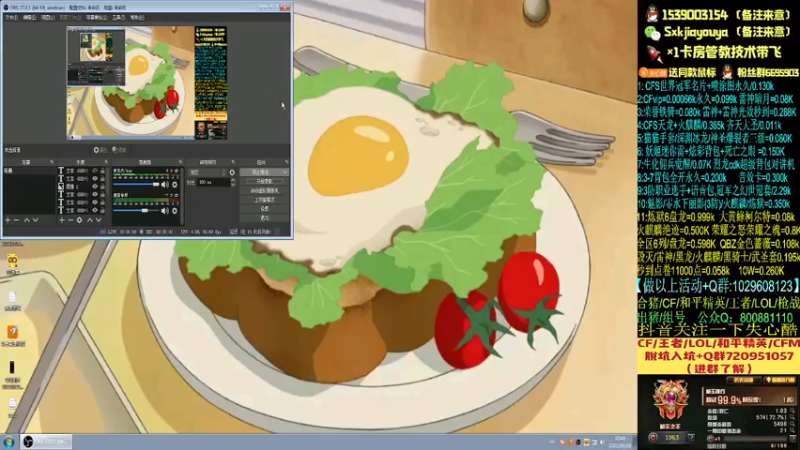Screen dimensions: 800x450
Task: Click the Start Virtual Camera button
Action: (x=264, y=191)
